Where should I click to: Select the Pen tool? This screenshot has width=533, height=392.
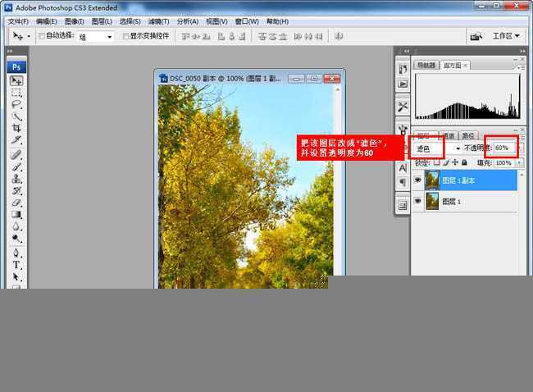(x=16, y=253)
